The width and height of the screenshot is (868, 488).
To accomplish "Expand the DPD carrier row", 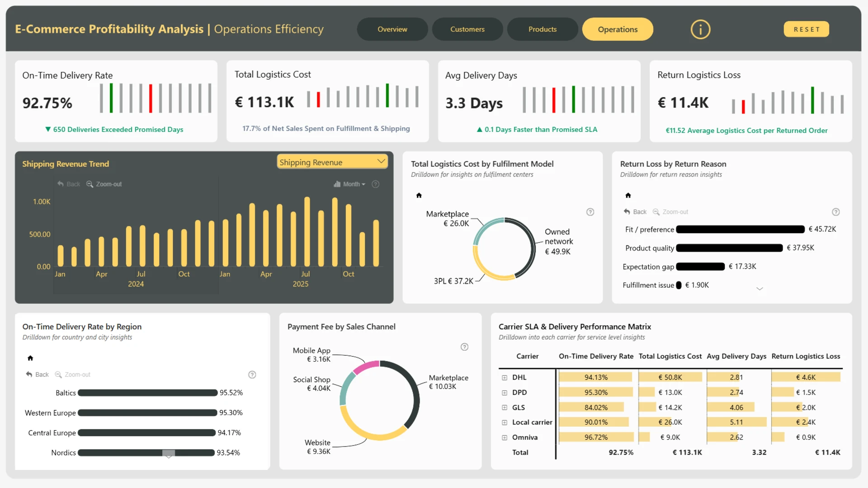I will pos(505,393).
